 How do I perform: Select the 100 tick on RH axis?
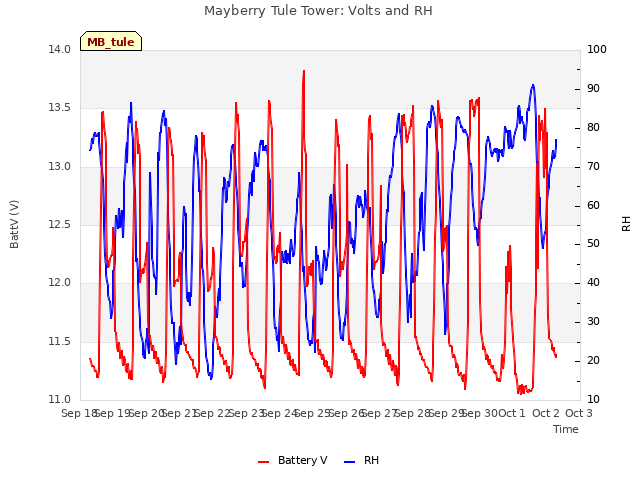coord(597,49)
